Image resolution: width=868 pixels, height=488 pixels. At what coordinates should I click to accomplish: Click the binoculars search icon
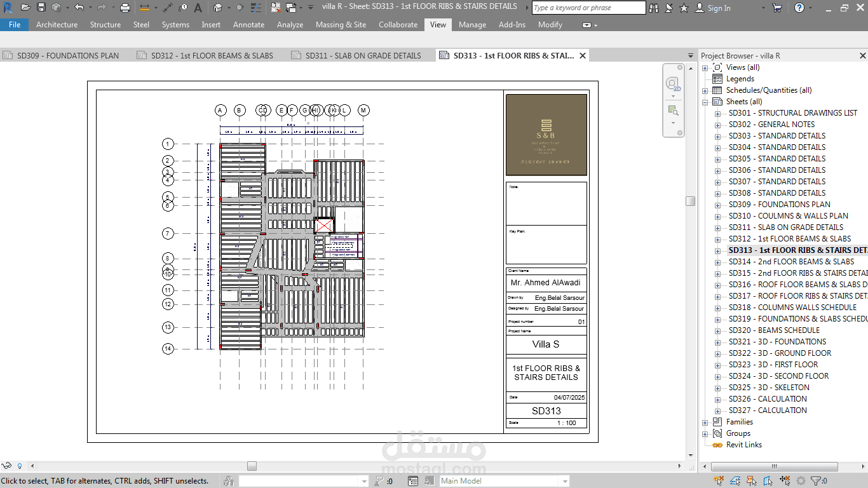click(x=654, y=8)
